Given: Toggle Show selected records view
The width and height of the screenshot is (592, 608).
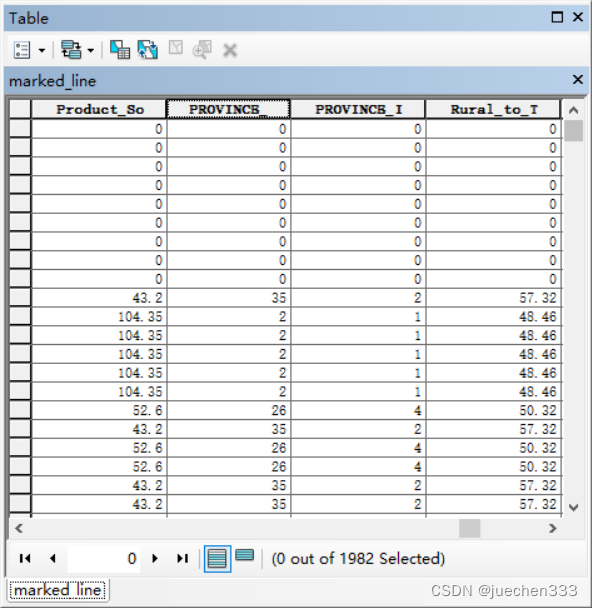Looking at the screenshot, I should coord(245,555).
